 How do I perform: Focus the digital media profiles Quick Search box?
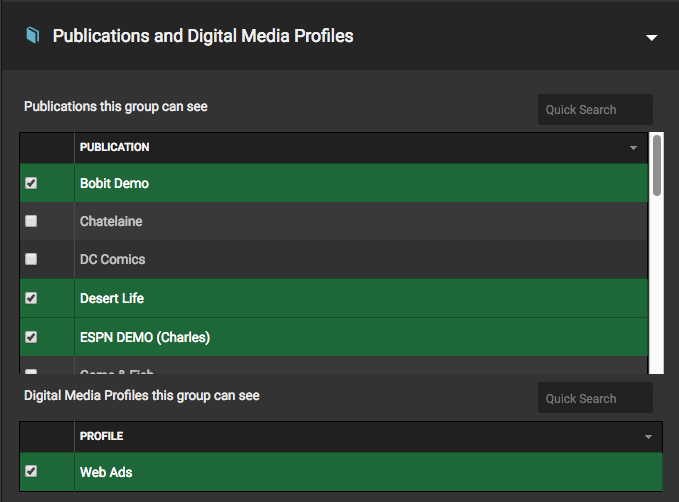594,399
